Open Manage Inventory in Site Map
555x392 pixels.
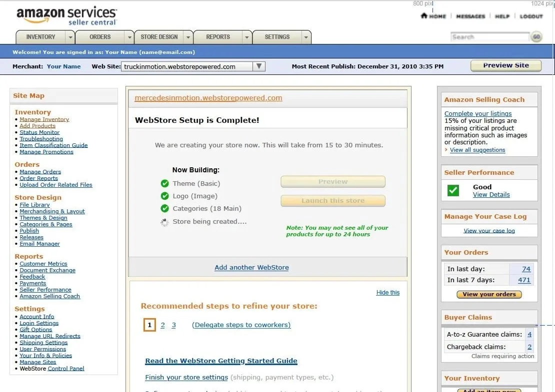point(44,119)
